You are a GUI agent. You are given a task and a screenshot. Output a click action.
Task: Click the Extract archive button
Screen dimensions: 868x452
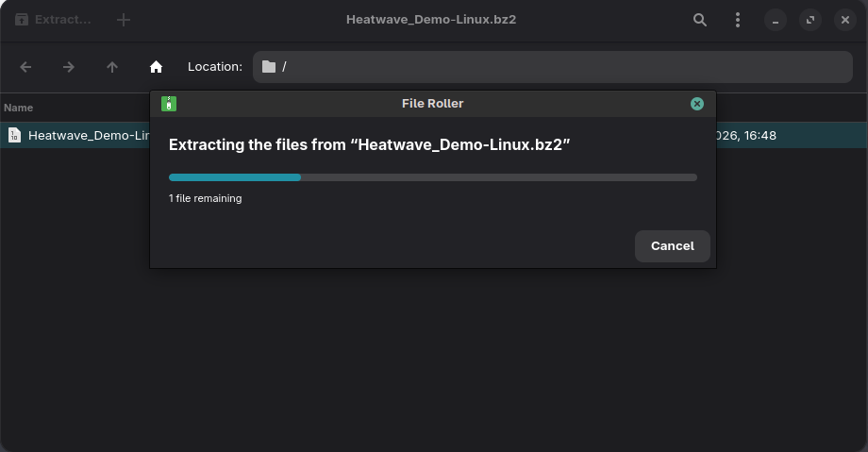[54, 19]
